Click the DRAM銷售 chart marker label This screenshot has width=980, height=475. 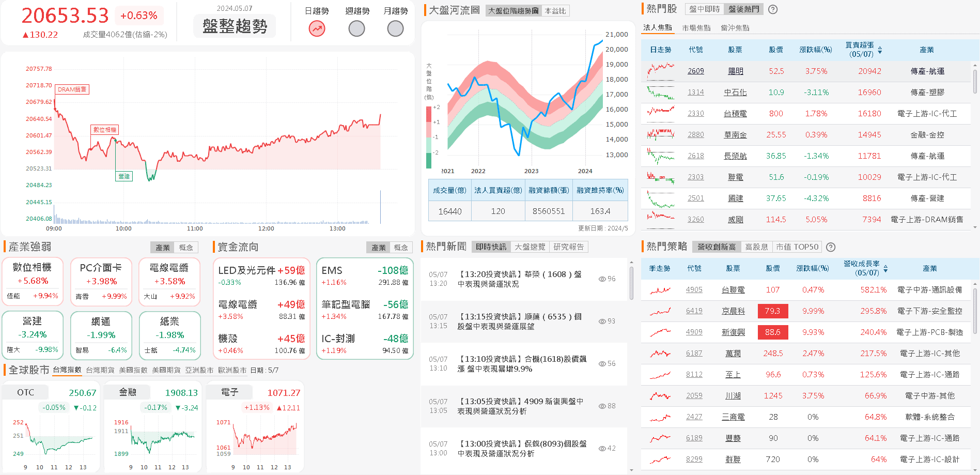coord(72,89)
